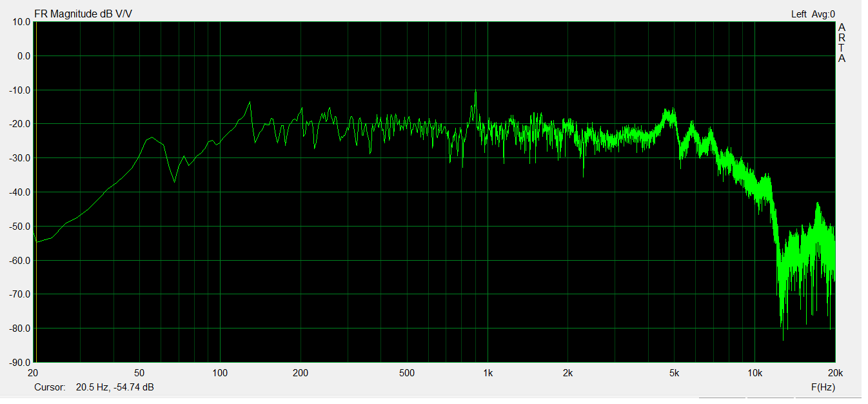Click the '10k' frequency axis label
Viewport: 868px width, 404px height.
click(755, 373)
